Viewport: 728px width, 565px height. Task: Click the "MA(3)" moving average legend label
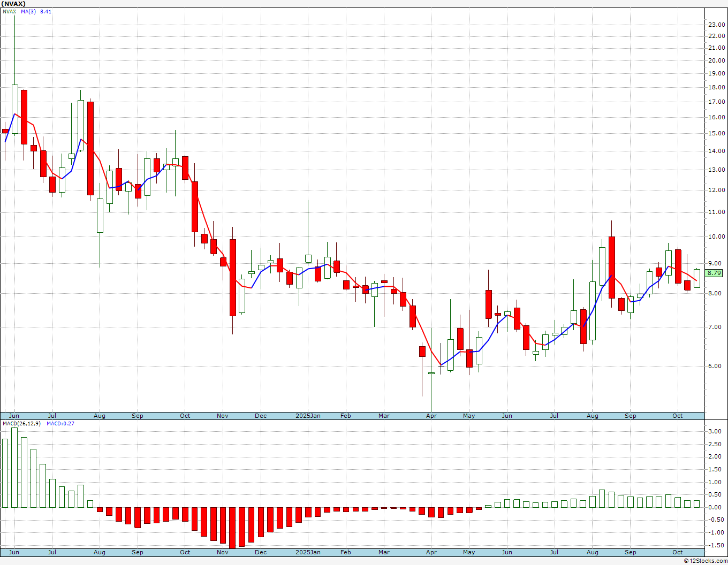point(29,12)
